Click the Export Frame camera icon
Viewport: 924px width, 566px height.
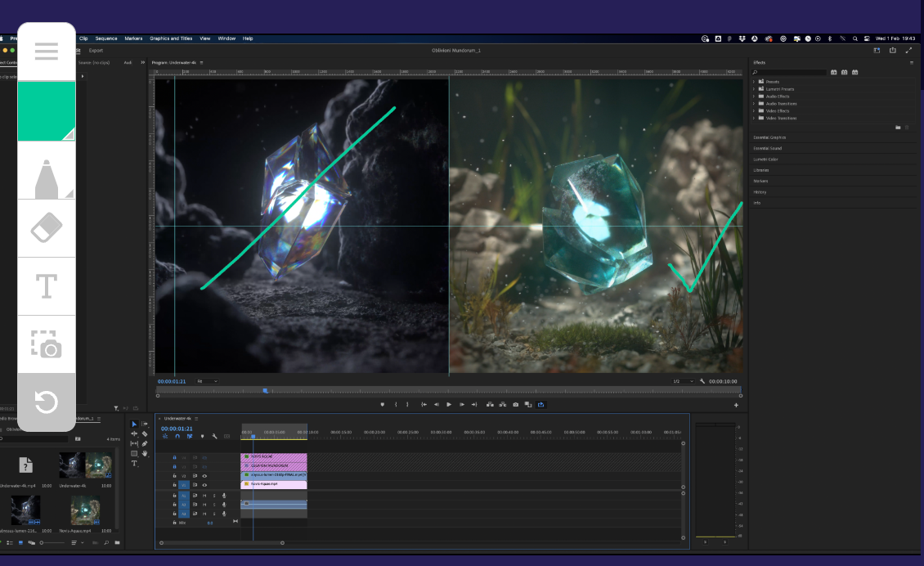click(x=515, y=404)
